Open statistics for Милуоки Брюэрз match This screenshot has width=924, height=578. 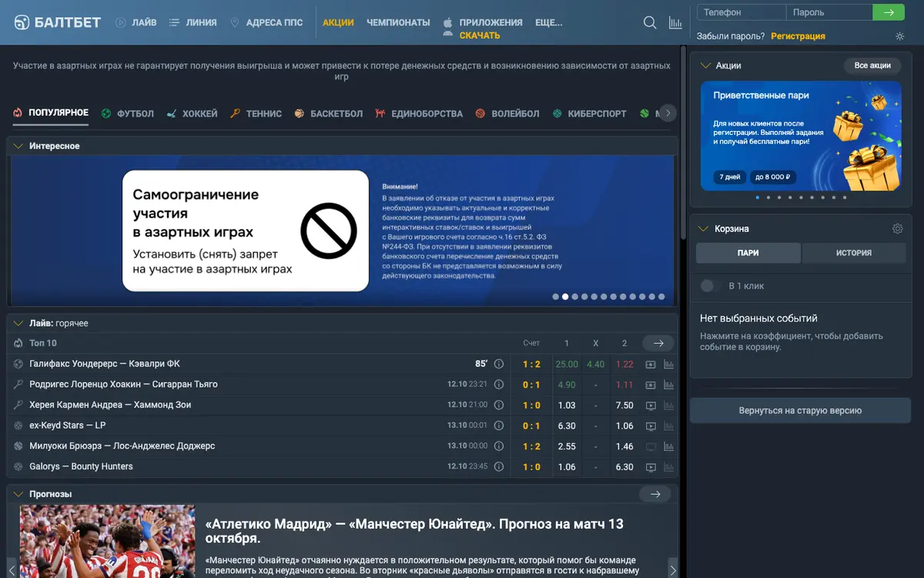coord(668,446)
